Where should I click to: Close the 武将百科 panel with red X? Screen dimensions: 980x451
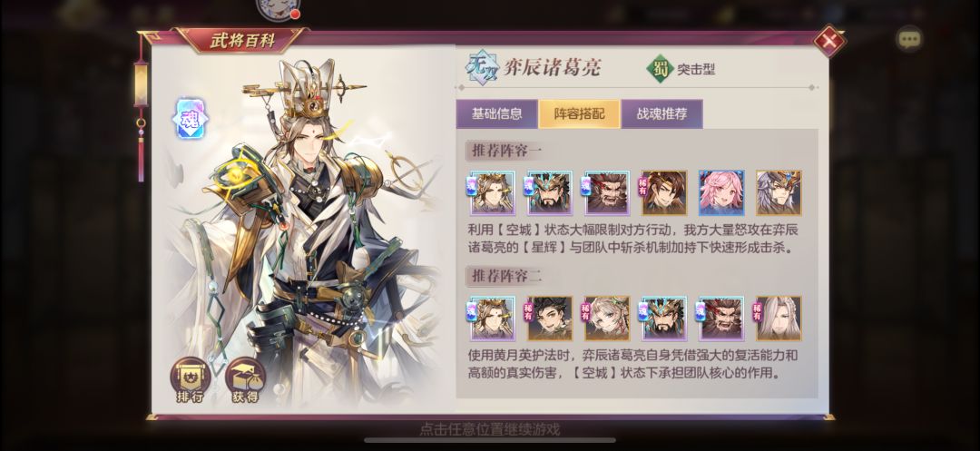click(x=828, y=41)
